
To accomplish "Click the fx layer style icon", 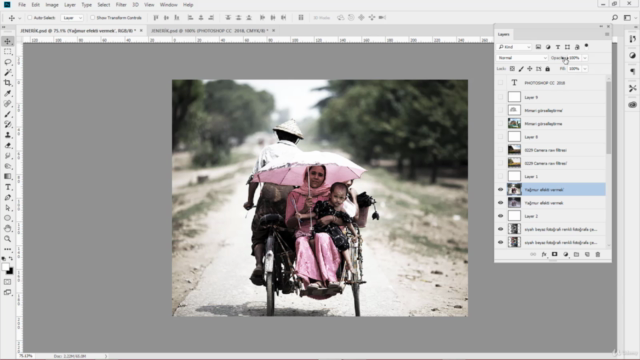I will click(544, 254).
